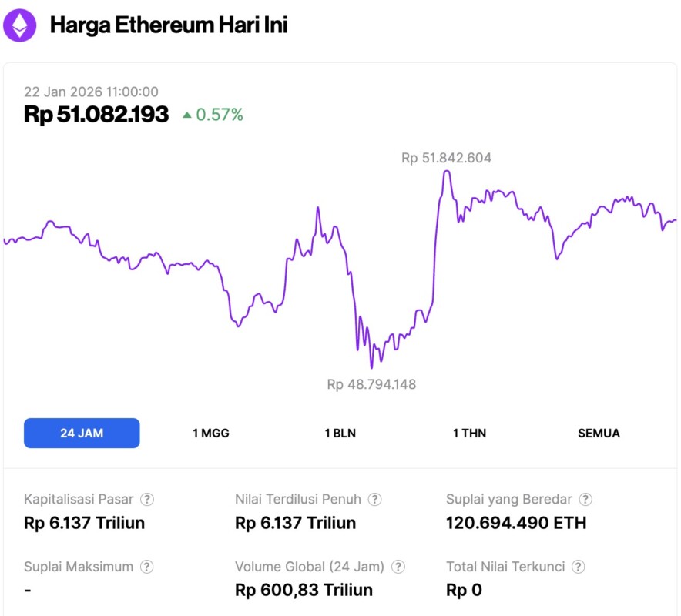
Task: Switch chart to 1 BLN range
Action: point(340,433)
